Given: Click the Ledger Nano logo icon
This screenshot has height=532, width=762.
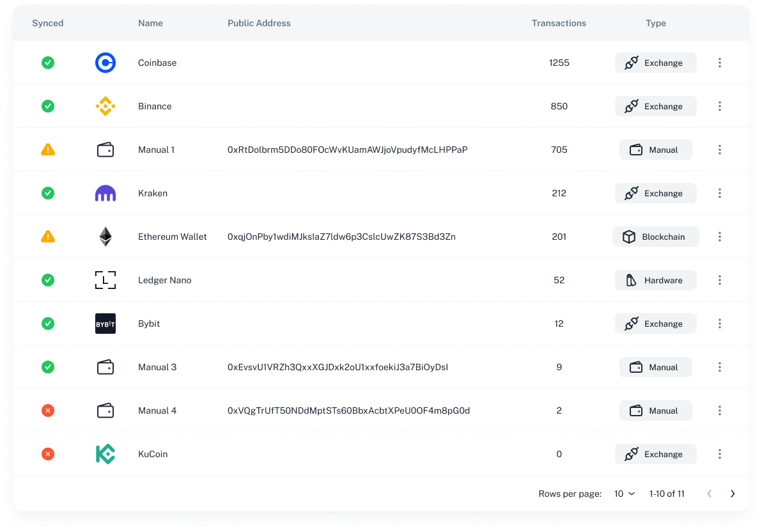Looking at the screenshot, I should (x=105, y=280).
